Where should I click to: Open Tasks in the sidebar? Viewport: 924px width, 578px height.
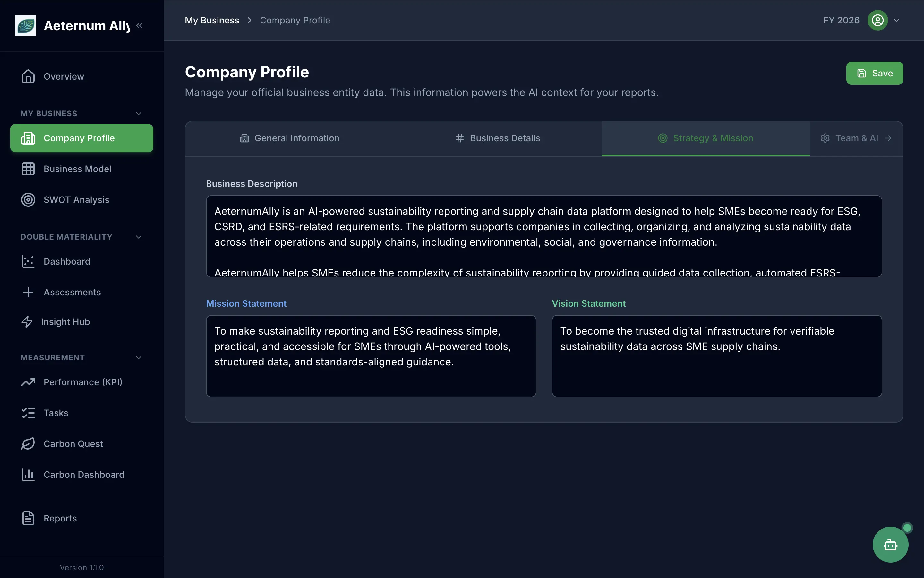point(82,413)
